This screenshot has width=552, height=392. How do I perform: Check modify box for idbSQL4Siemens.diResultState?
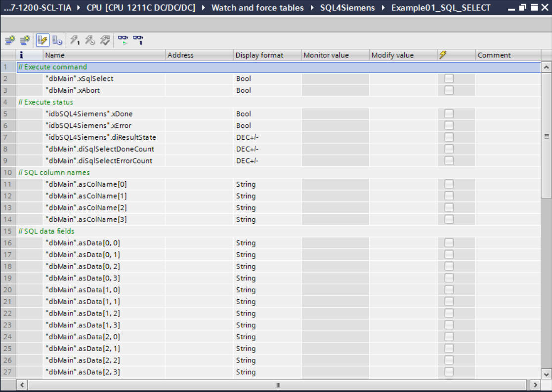click(x=449, y=137)
